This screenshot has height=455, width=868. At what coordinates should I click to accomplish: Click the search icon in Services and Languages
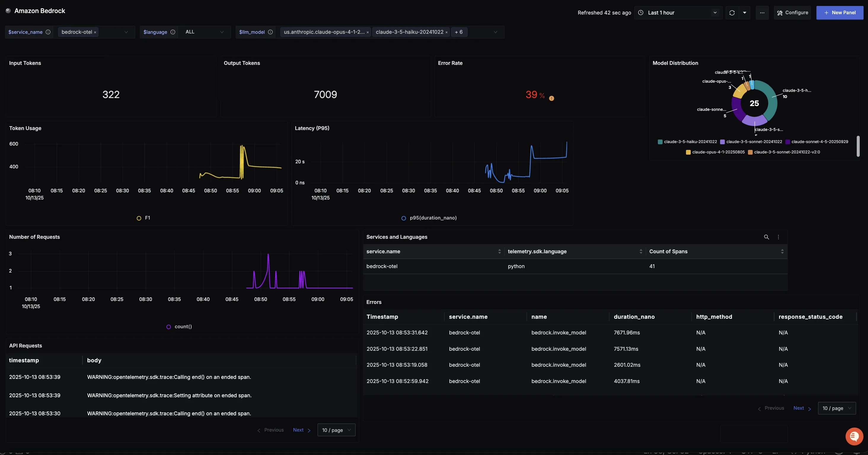pos(766,237)
